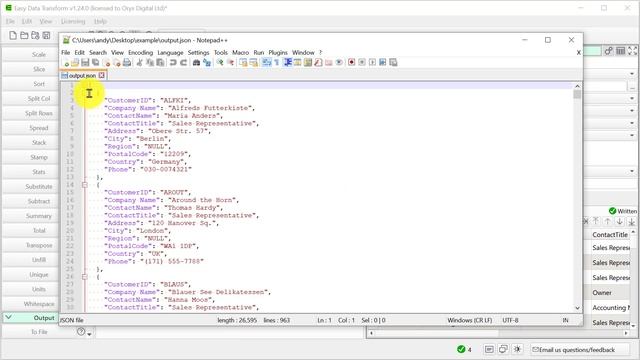Toggle word wrap in Notepad++ toolbar
This screenshot has height=360, width=640.
266,62
